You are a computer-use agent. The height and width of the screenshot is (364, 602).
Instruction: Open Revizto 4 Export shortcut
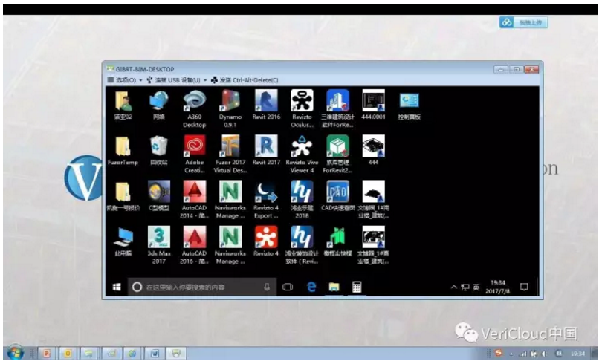pos(266,200)
